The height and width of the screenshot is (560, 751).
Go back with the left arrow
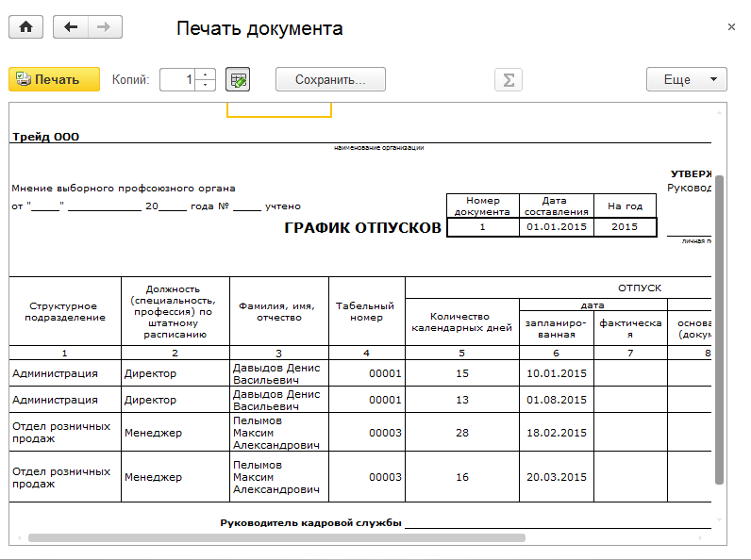click(71, 27)
